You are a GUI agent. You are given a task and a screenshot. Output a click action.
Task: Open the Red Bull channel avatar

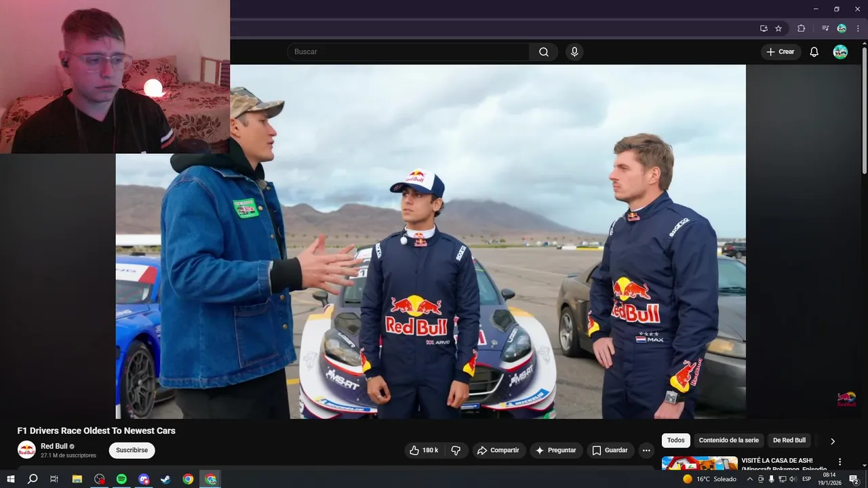26,450
